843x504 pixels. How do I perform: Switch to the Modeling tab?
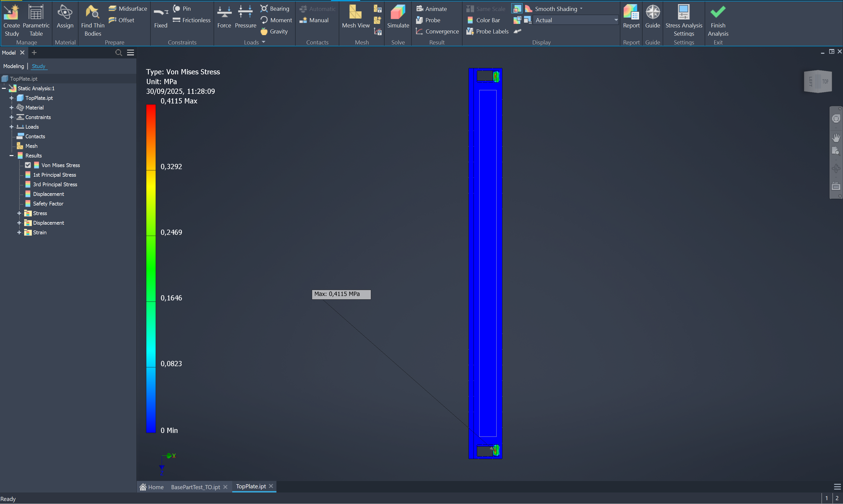click(14, 66)
